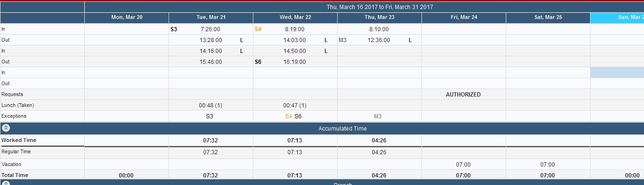Click the 8:19:00 In punch on Wednesday

pyautogui.click(x=295, y=29)
